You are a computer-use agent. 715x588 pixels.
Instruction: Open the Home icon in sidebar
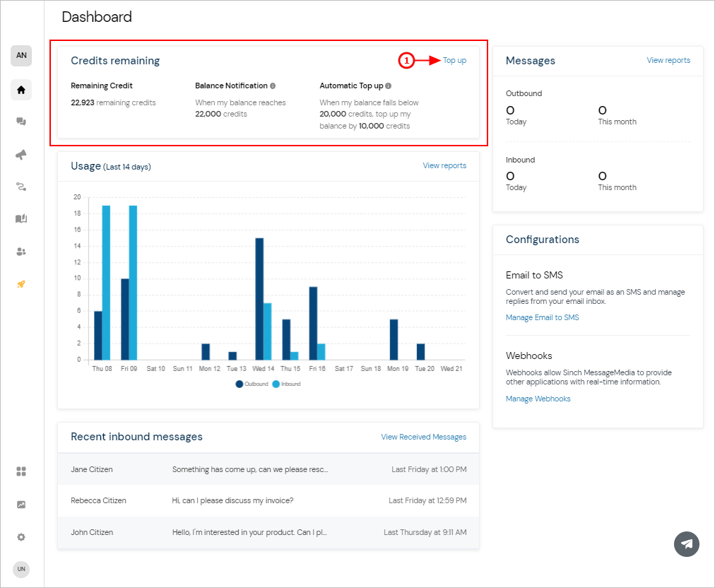tap(21, 90)
